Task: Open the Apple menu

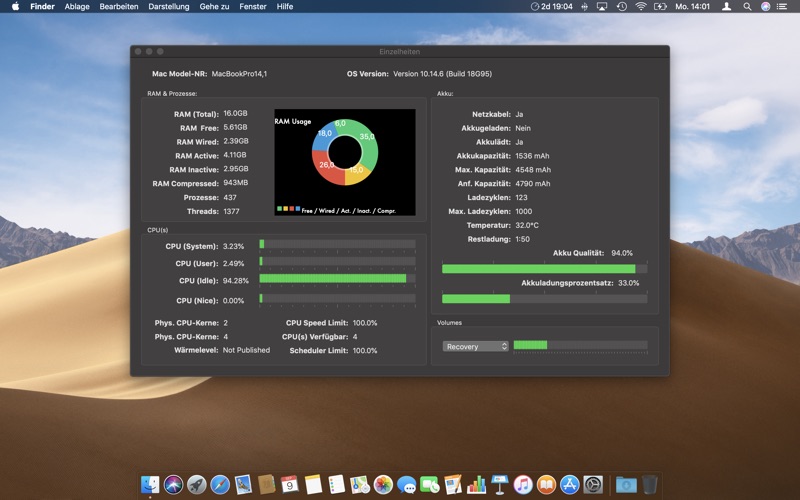Action: [15, 6]
